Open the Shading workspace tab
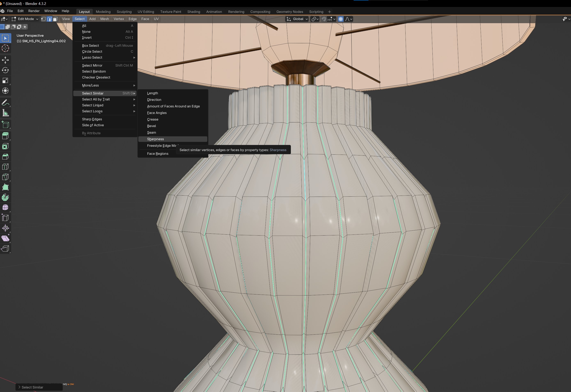 (194, 11)
